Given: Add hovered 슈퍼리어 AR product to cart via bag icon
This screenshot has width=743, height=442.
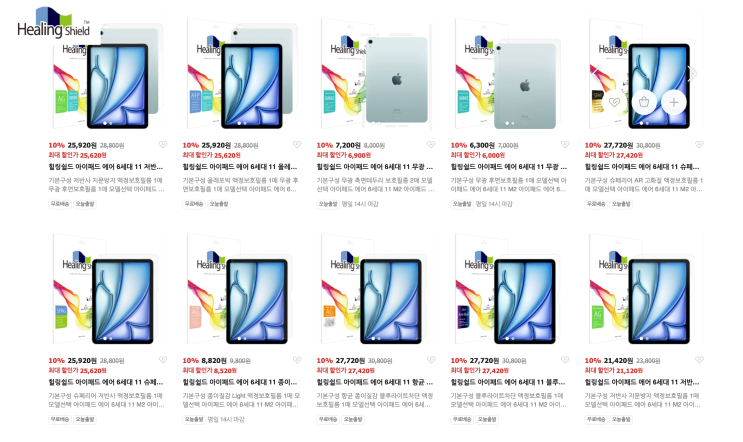Looking at the screenshot, I should tap(643, 102).
